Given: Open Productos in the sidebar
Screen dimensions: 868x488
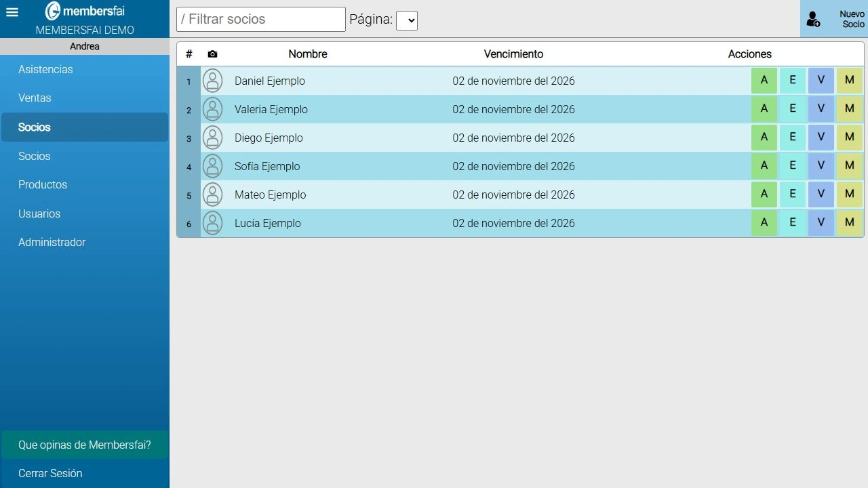Looking at the screenshot, I should (85, 184).
